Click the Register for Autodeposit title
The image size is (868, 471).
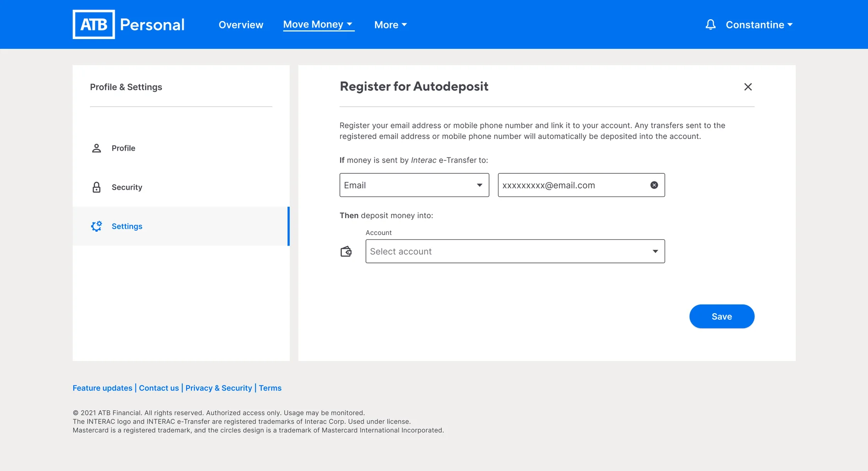414,86
